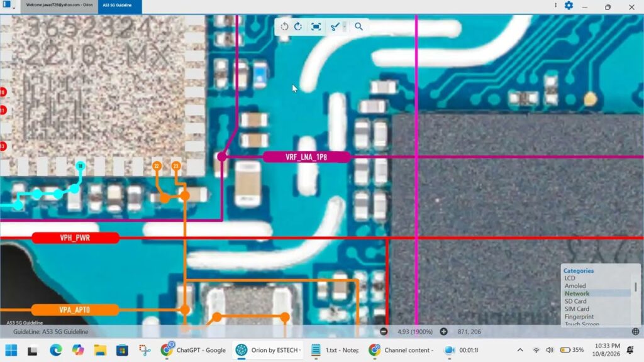Choose the SD Card category

tap(575, 301)
